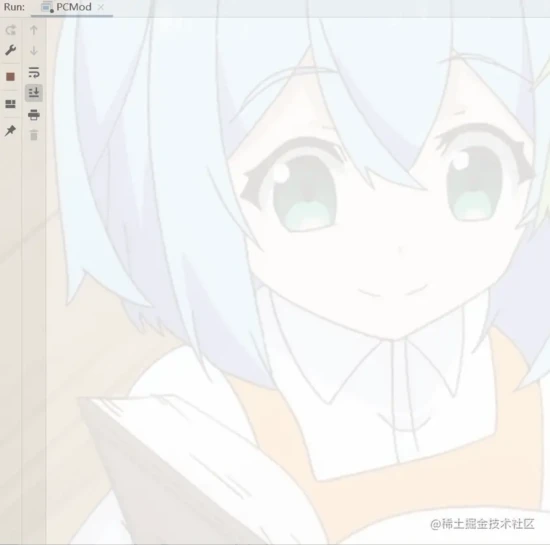
Task: Stop the running PCMod process
Action: [11, 76]
